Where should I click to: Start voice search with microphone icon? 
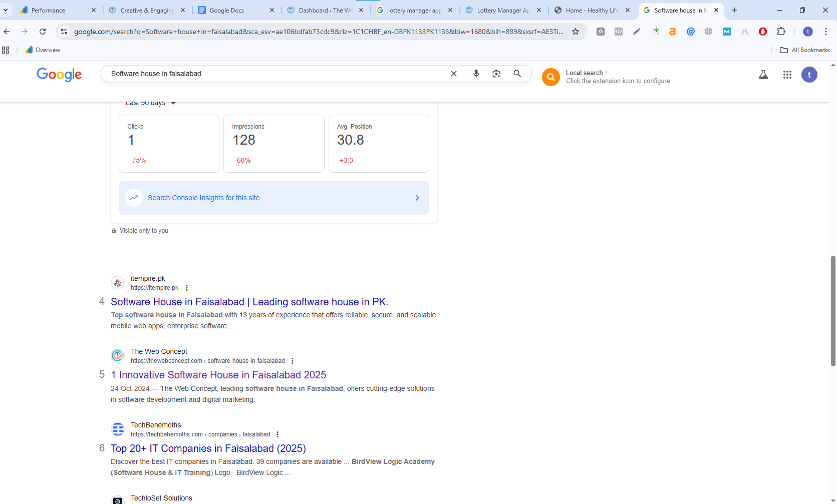click(x=476, y=74)
